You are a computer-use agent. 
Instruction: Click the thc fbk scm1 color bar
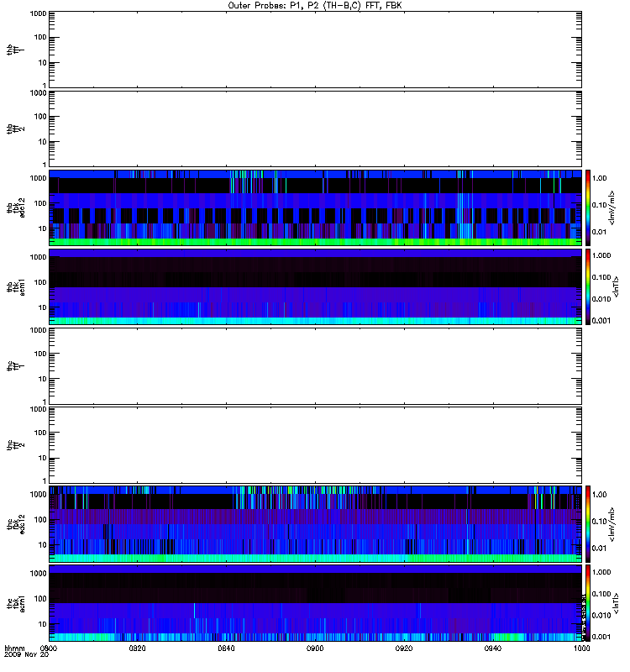[x=588, y=603]
